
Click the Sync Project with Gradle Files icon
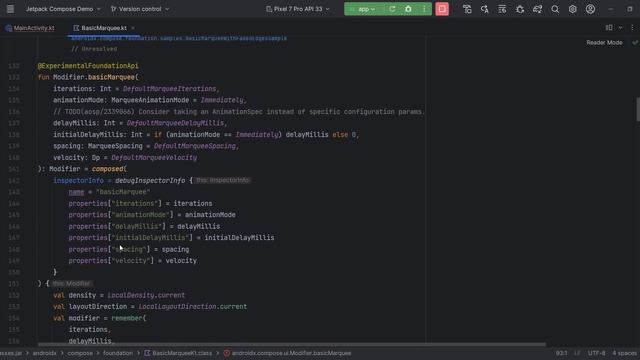538,9
